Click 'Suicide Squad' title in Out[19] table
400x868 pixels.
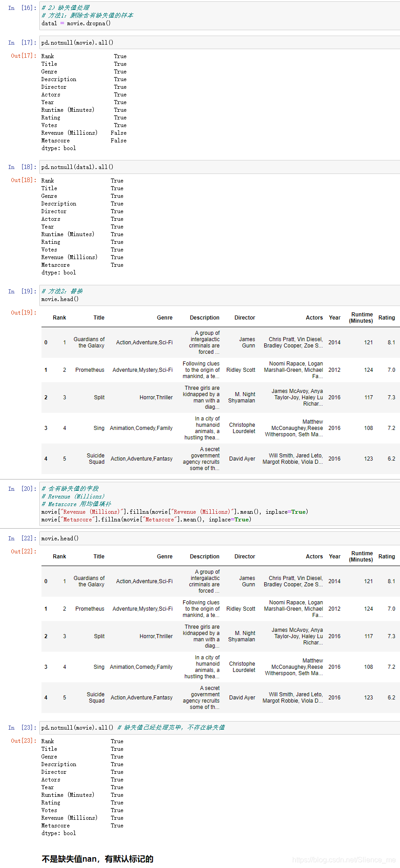click(x=96, y=459)
